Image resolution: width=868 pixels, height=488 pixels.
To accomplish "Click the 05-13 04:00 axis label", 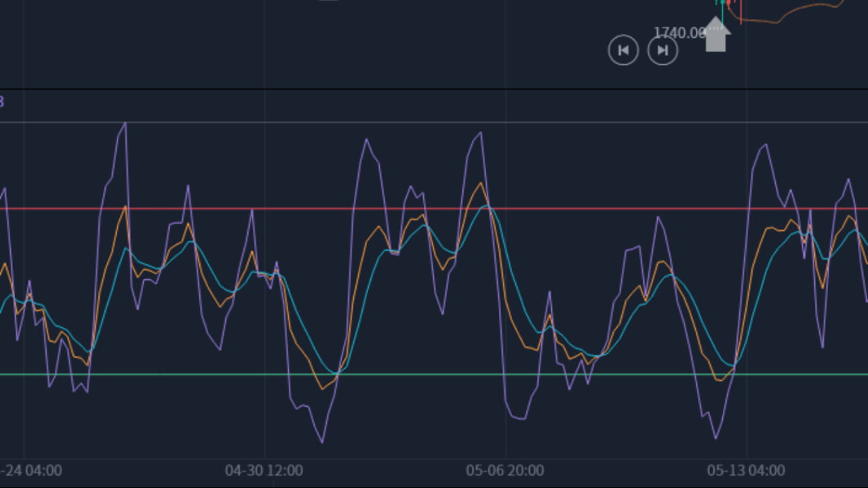I will tap(746, 470).
